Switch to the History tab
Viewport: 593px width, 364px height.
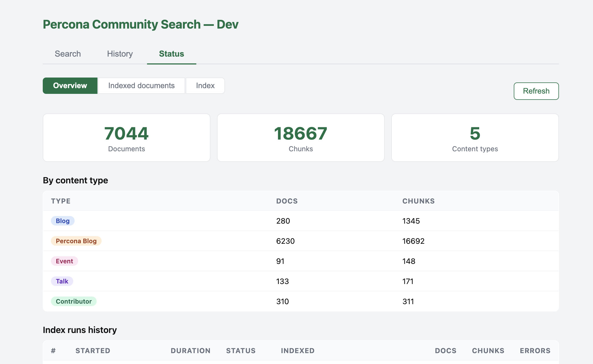point(120,54)
